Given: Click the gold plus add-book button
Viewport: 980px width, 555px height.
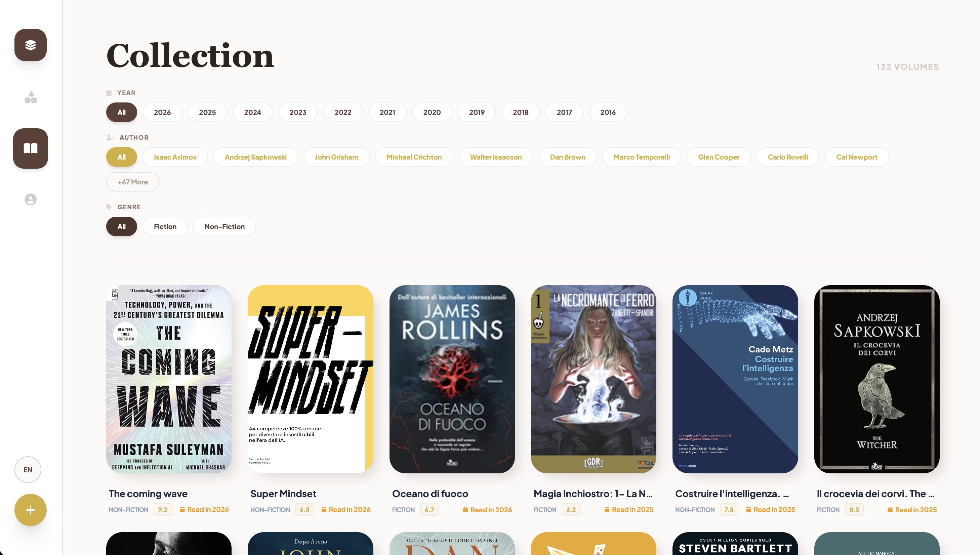Looking at the screenshot, I should pyautogui.click(x=31, y=510).
